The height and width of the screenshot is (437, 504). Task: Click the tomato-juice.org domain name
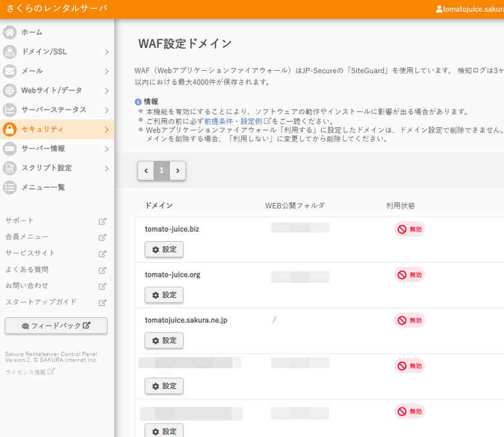(173, 275)
